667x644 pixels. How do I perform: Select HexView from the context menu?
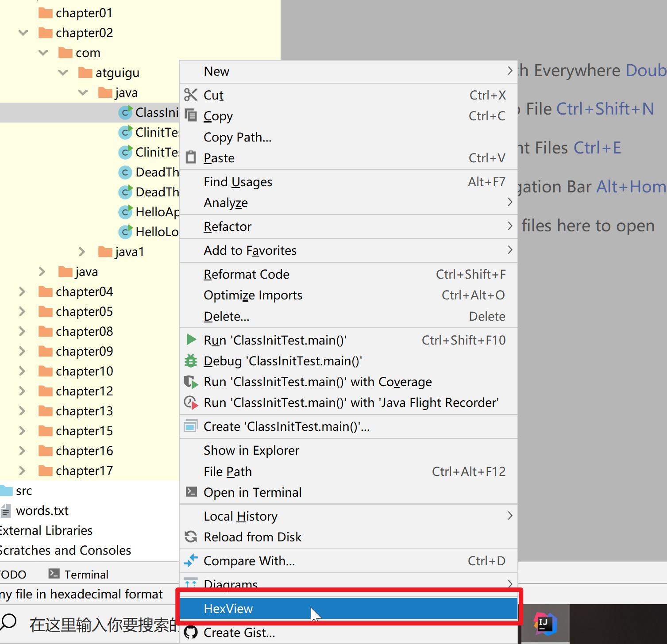348,609
